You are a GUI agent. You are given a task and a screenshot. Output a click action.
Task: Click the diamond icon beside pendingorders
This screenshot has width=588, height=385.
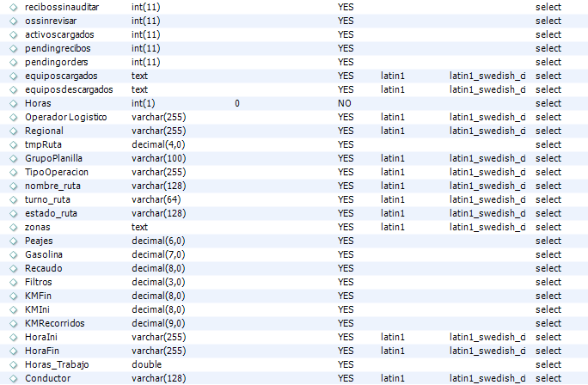coord(14,62)
